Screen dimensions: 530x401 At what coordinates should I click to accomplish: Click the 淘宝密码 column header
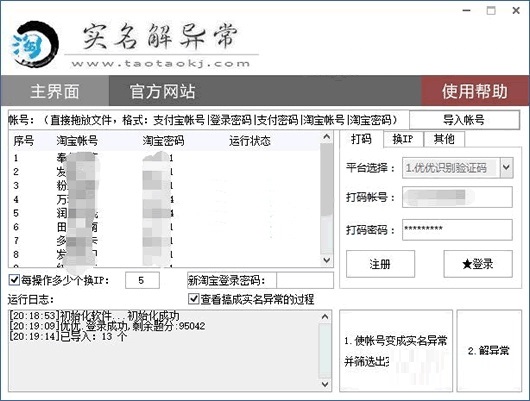[x=163, y=141]
